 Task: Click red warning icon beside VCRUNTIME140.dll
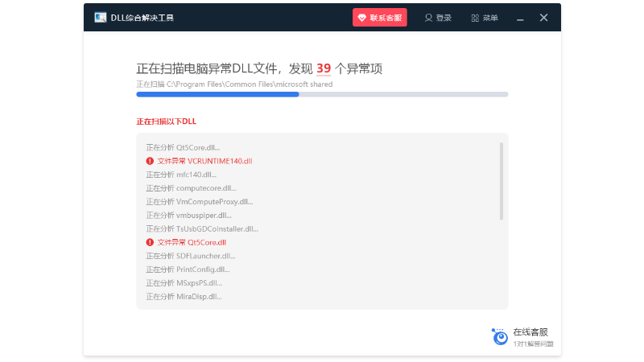[x=150, y=161]
